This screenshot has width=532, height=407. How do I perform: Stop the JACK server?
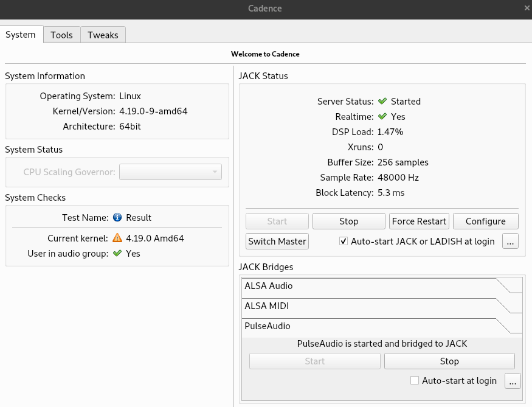coord(348,221)
